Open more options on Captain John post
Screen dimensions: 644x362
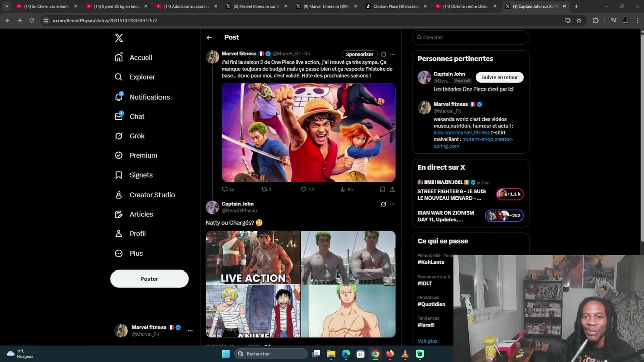[392, 204]
